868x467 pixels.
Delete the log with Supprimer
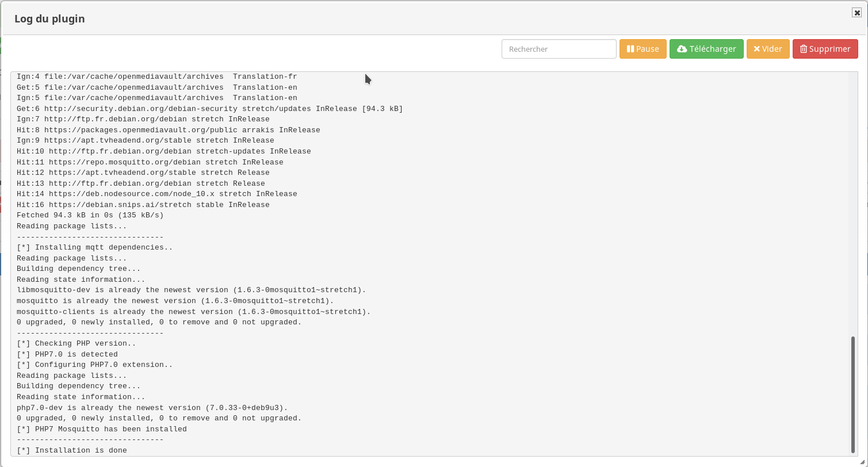(x=825, y=49)
